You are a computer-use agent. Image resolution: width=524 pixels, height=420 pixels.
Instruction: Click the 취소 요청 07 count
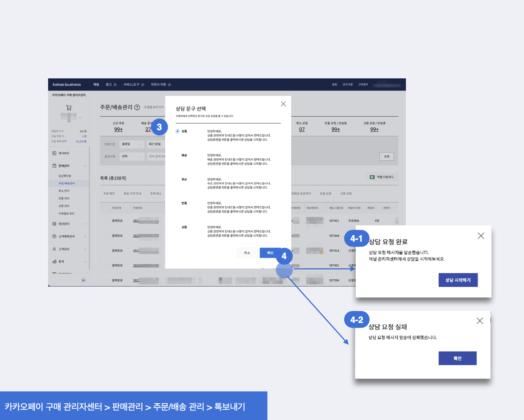[302, 129]
